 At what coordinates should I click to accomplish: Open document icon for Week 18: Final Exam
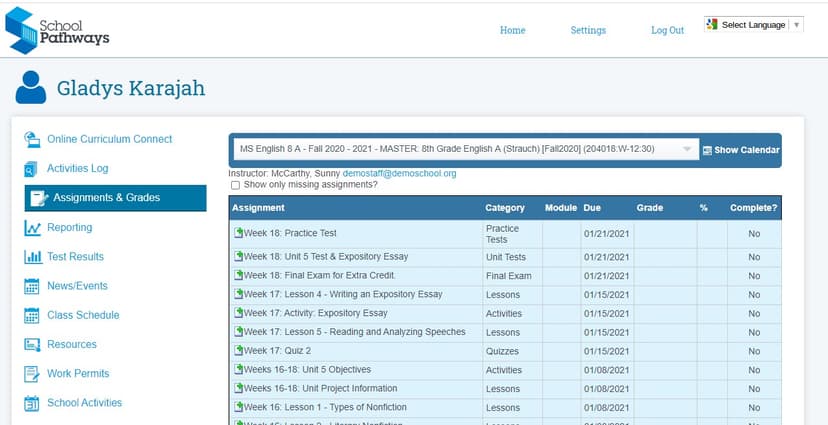pyautogui.click(x=238, y=275)
